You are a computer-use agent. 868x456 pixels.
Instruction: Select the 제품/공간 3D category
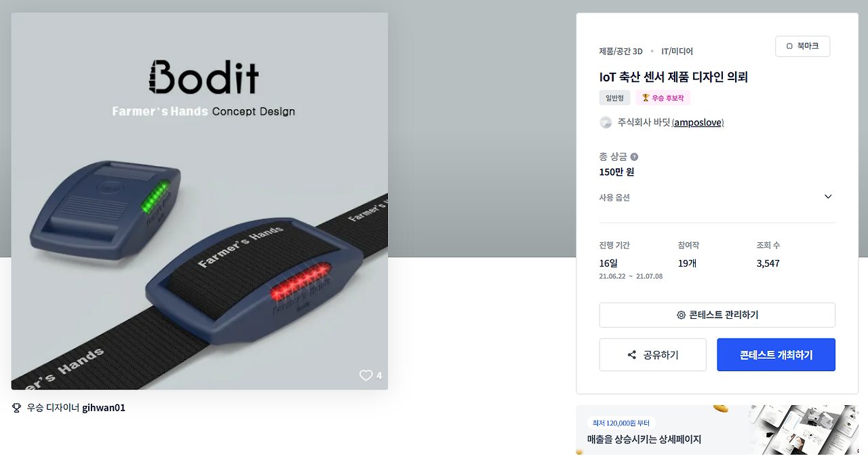[620, 51]
